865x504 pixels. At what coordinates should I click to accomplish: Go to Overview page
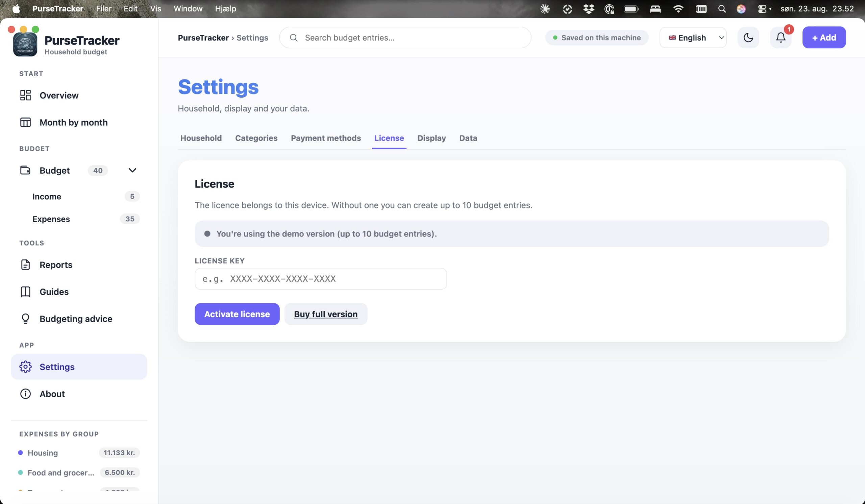[x=79, y=95]
